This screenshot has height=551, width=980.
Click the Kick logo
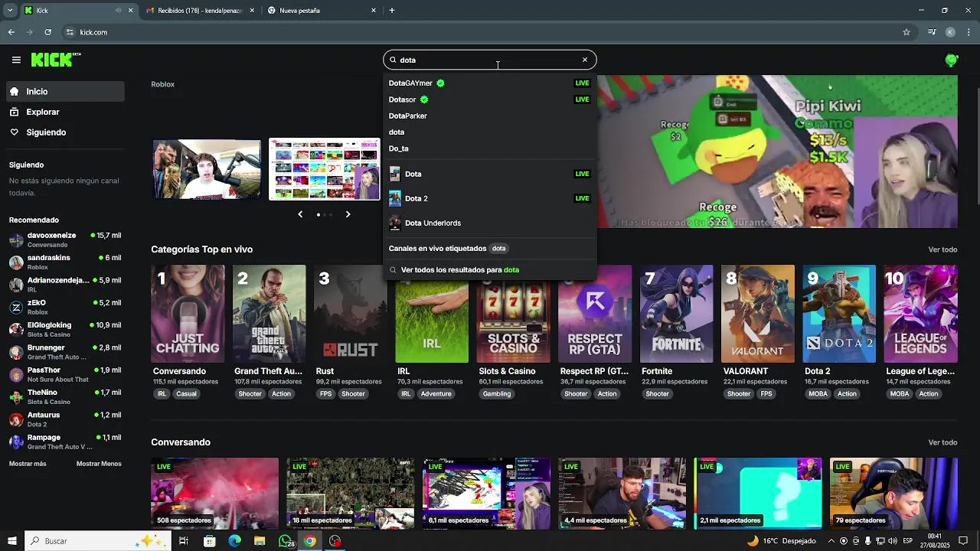(x=56, y=60)
